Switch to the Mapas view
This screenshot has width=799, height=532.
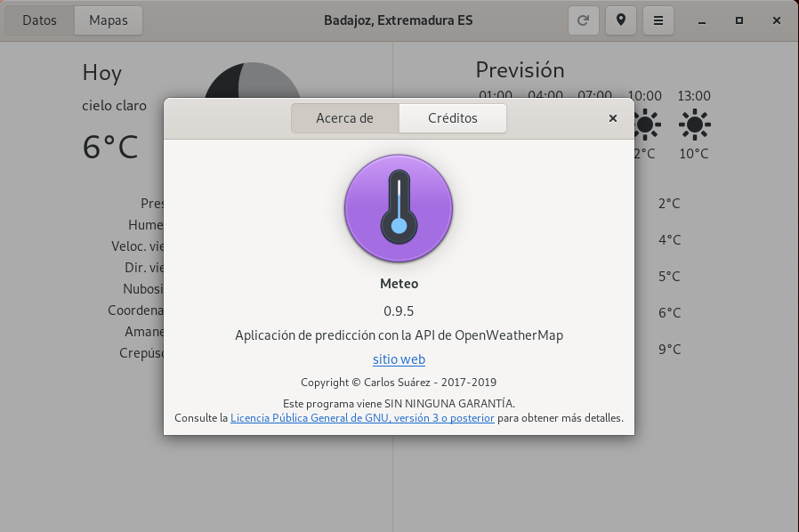coord(108,20)
